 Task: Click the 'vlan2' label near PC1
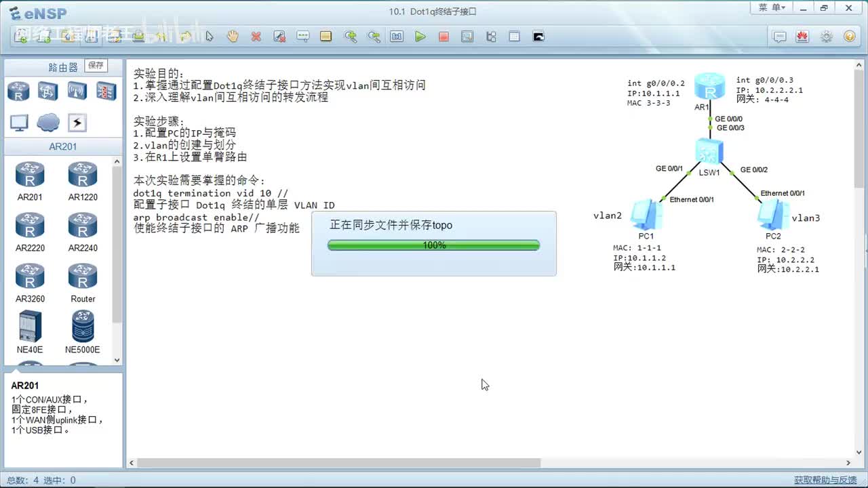[x=608, y=216]
